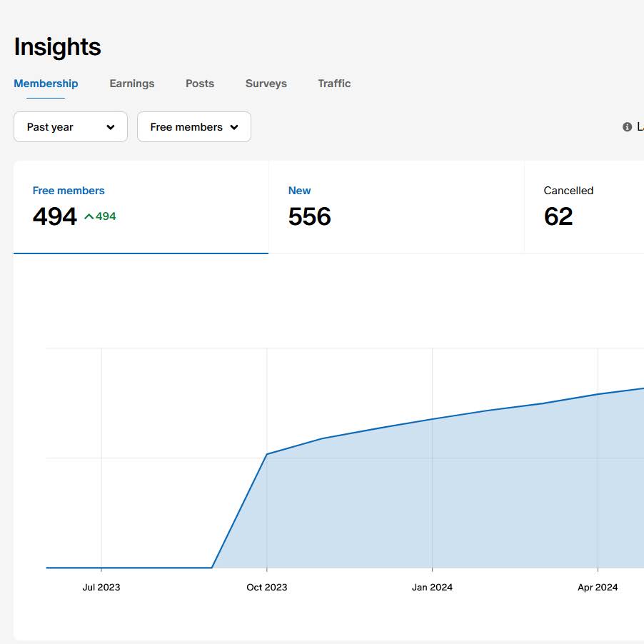Click the chart line above Jan 2024
The image size is (644, 644).
tap(432, 419)
